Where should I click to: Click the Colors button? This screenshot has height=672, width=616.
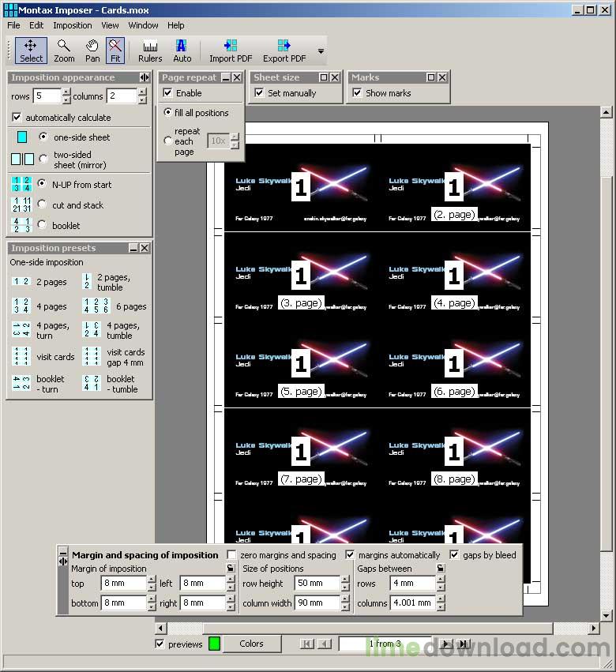coord(252,644)
